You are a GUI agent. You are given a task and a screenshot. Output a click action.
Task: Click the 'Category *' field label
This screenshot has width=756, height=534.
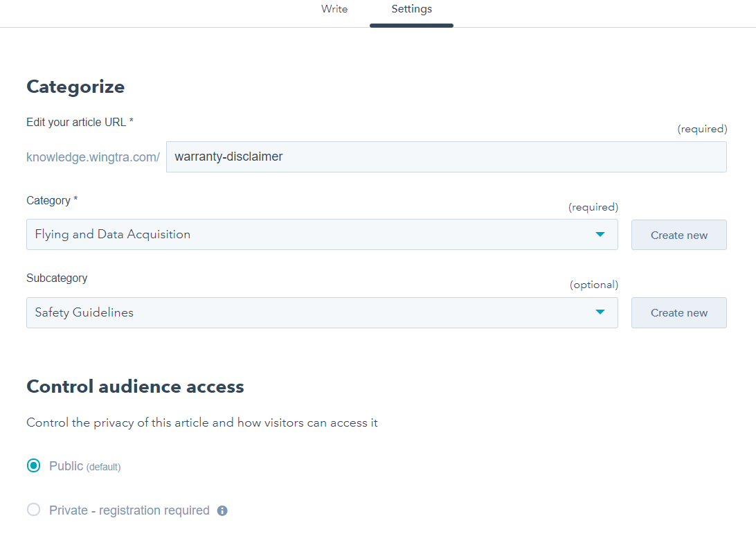52,200
